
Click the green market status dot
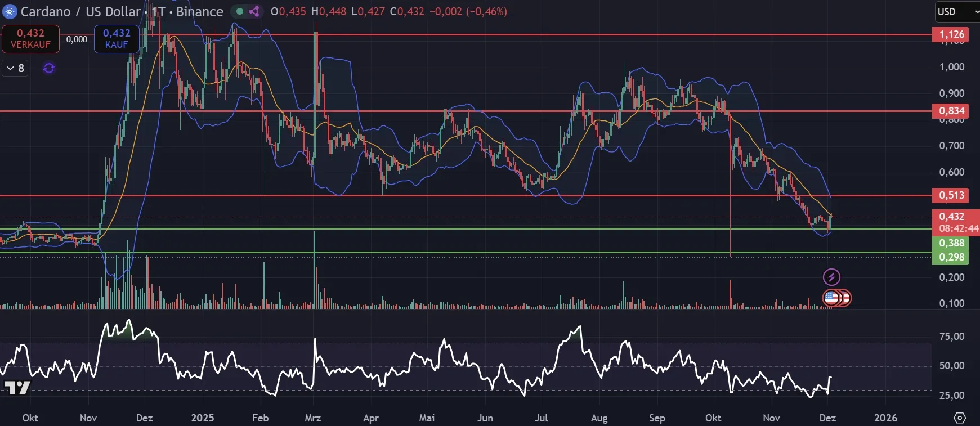240,11
